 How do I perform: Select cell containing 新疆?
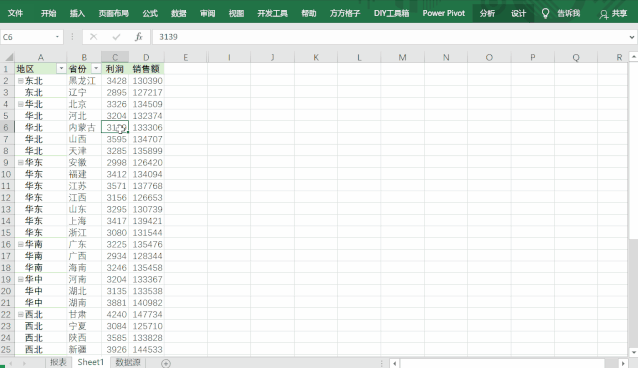click(84, 349)
